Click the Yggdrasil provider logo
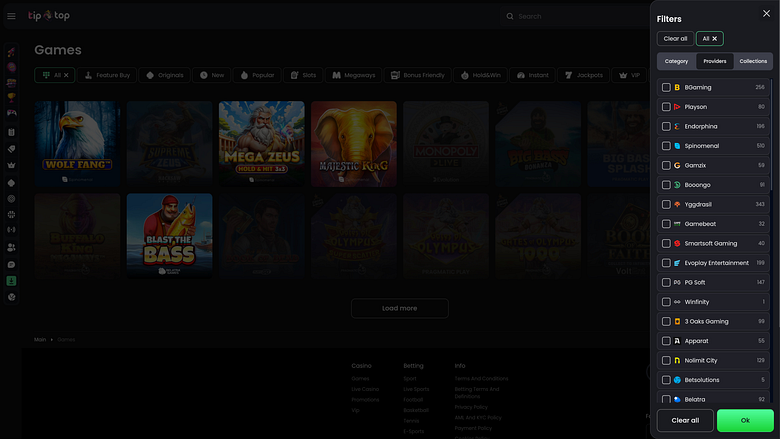 677,204
